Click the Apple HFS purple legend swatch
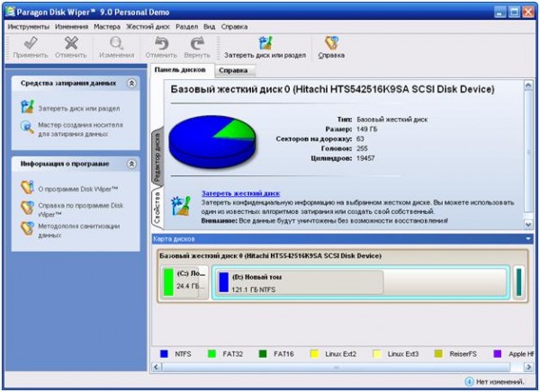This screenshot has width=540, height=392. (498, 354)
